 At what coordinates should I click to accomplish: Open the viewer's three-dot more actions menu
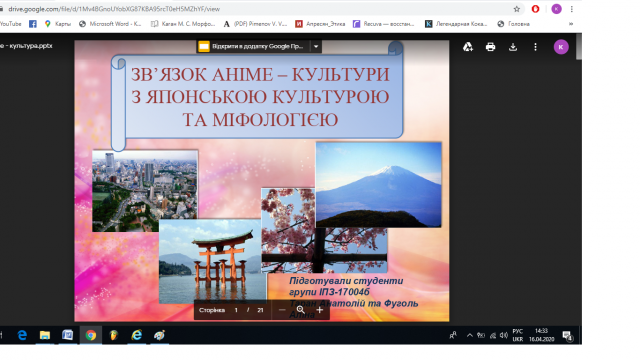click(x=536, y=47)
